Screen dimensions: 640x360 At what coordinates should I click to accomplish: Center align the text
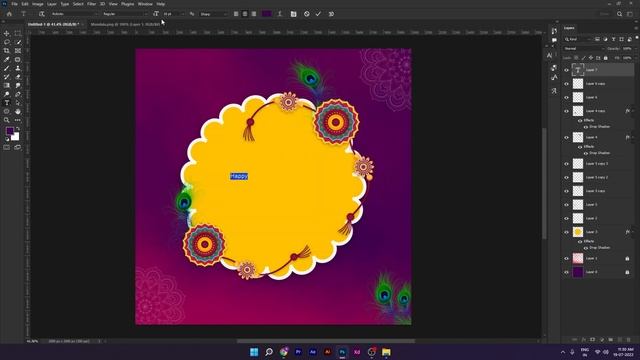coord(245,14)
